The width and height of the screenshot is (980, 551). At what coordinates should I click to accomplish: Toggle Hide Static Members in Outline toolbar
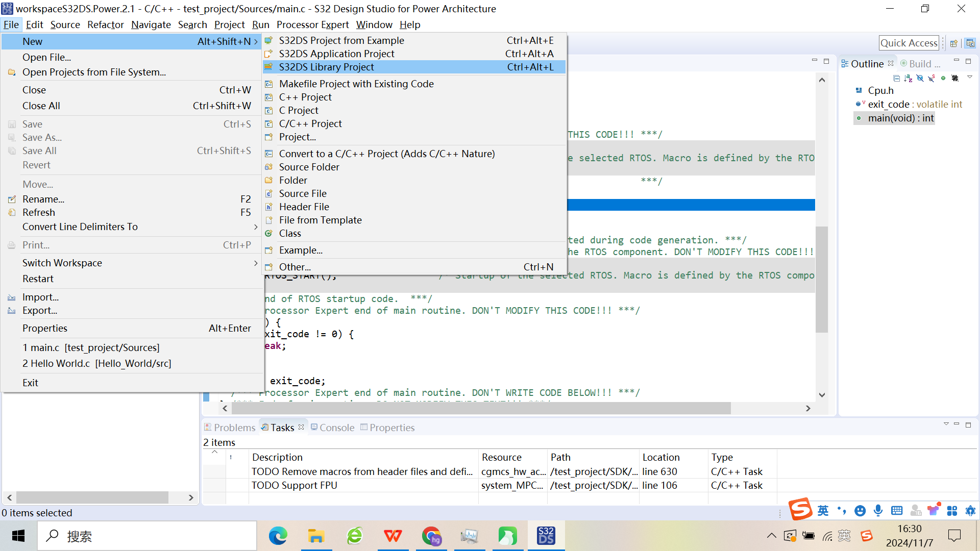[932, 78]
